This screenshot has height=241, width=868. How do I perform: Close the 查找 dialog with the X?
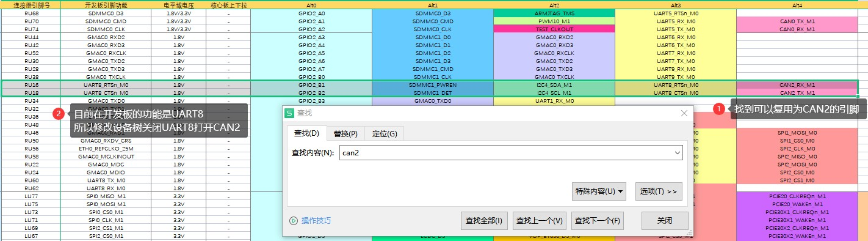(x=684, y=113)
